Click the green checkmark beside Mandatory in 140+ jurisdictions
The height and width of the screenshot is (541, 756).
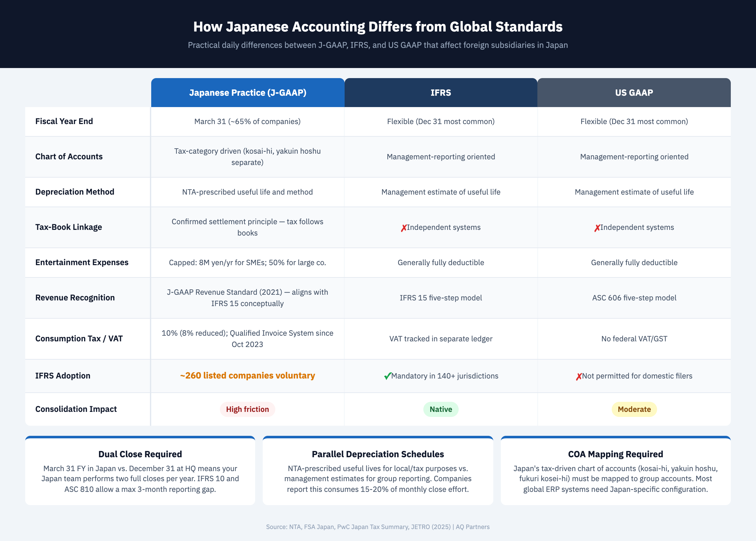(387, 376)
